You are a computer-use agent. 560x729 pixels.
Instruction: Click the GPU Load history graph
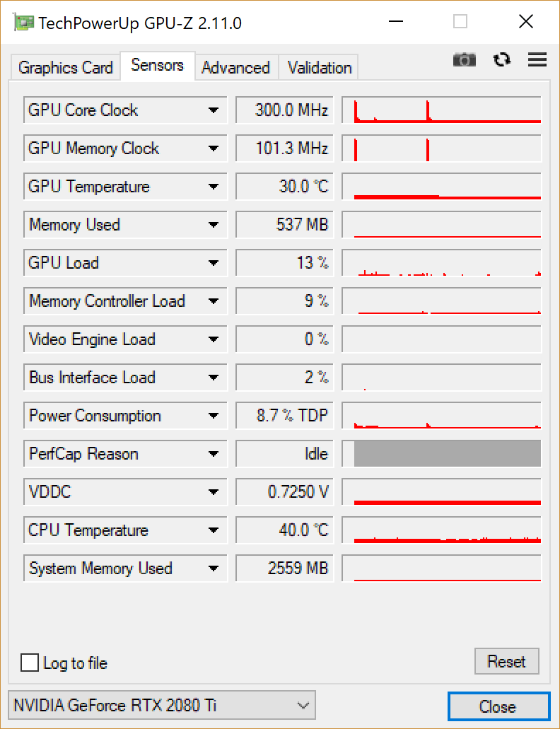(x=441, y=263)
